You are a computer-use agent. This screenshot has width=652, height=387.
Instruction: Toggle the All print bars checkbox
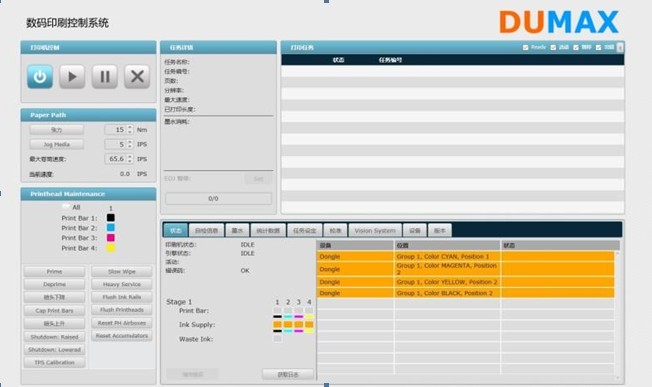click(66, 207)
